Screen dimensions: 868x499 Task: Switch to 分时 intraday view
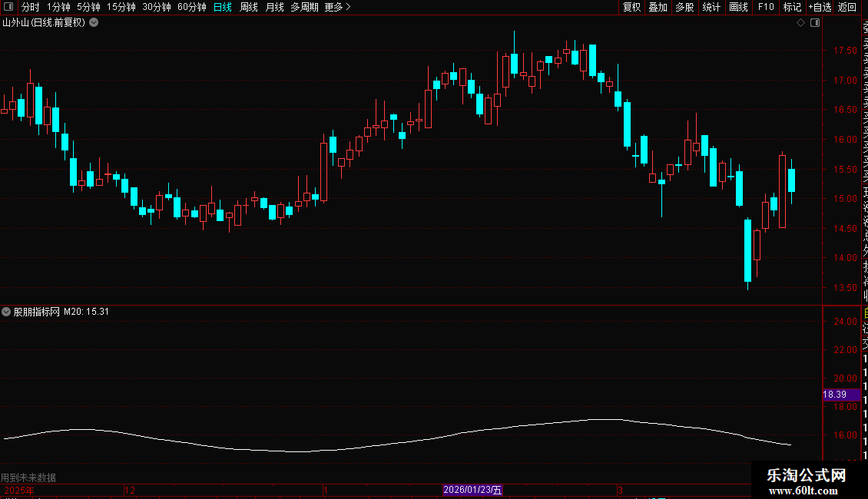pyautogui.click(x=31, y=7)
